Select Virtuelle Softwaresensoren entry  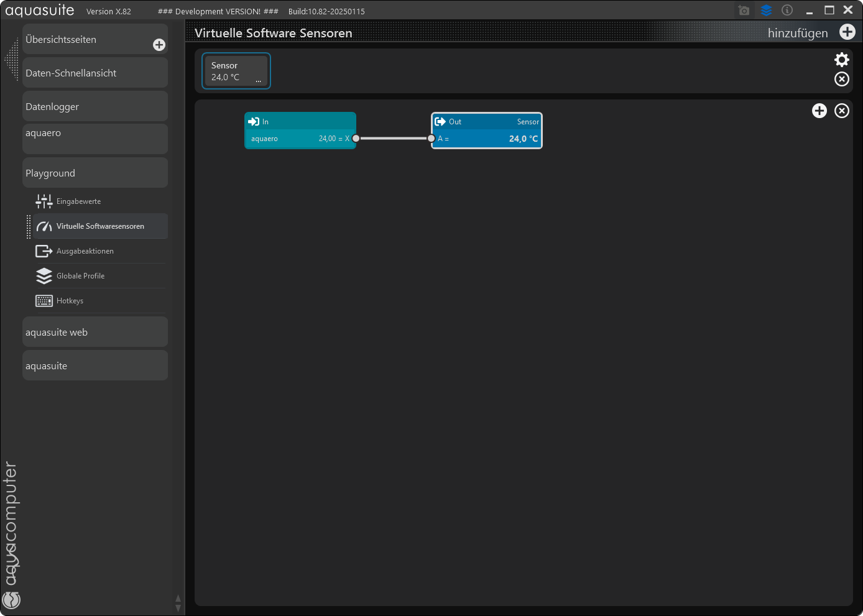coord(100,226)
